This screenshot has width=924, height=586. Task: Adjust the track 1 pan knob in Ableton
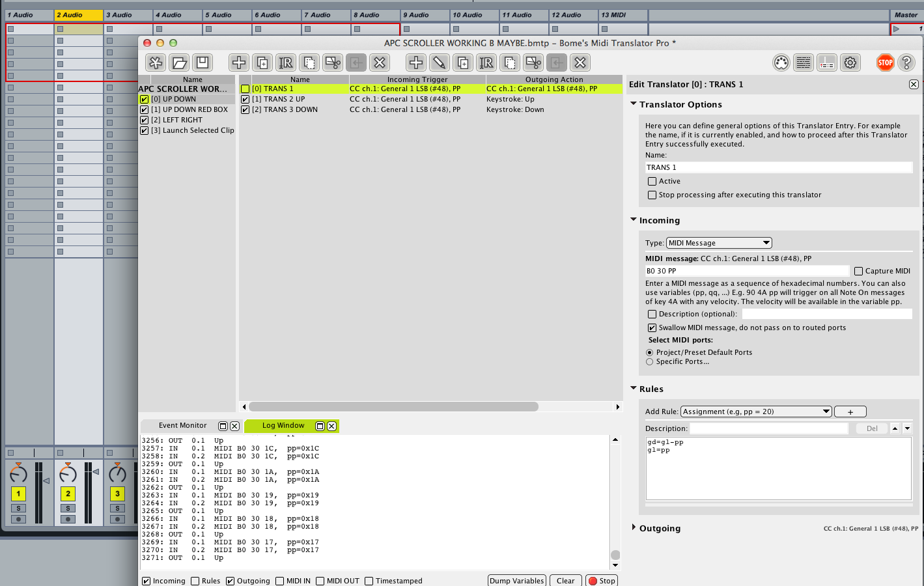pos(19,473)
